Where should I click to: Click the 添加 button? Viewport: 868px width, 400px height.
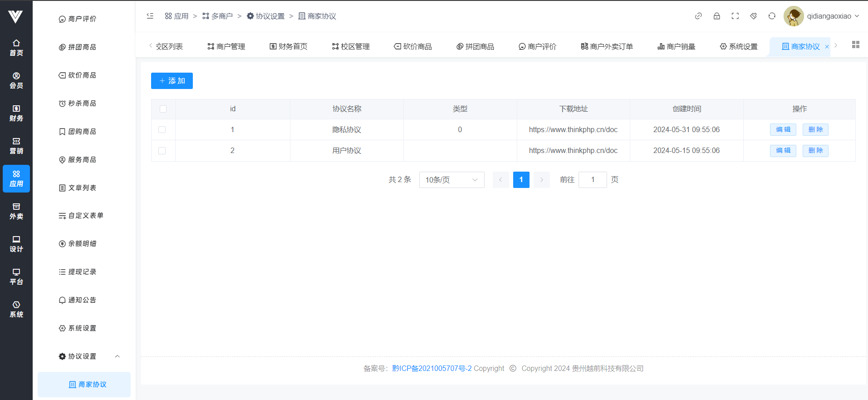(172, 81)
